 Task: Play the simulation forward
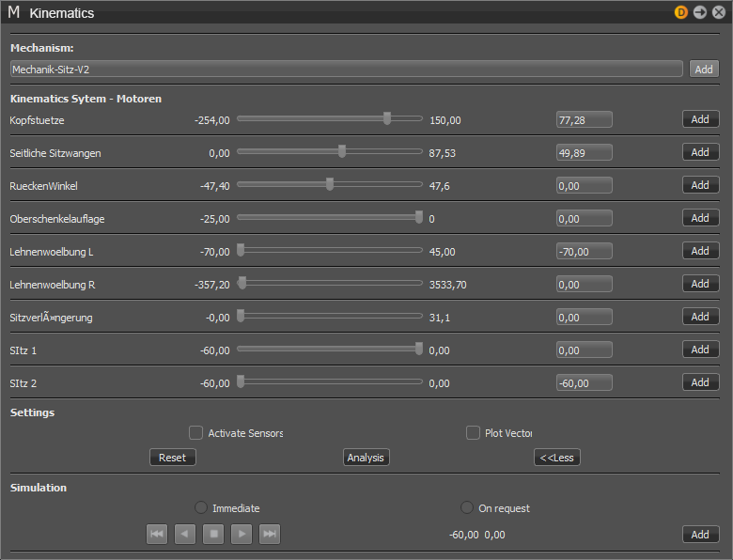click(242, 535)
